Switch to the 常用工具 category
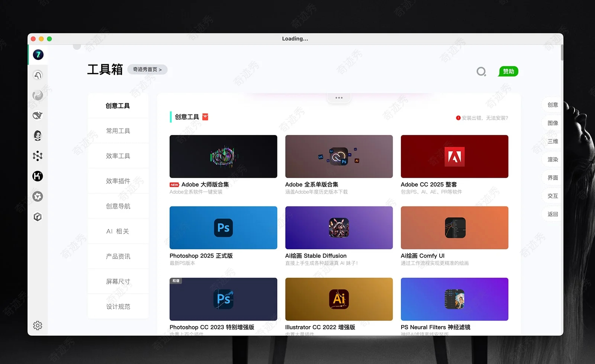Viewport: 595px width, 364px height. 118,131
